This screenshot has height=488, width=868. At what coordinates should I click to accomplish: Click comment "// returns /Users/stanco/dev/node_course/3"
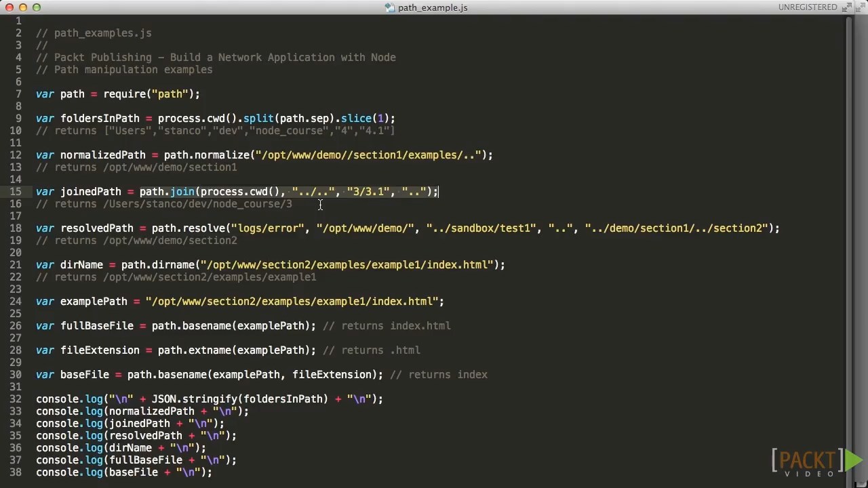tap(164, 204)
